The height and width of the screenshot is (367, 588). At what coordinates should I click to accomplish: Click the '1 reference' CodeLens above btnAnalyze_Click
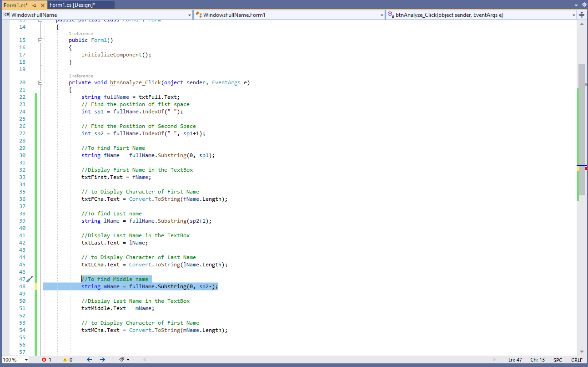(81, 76)
